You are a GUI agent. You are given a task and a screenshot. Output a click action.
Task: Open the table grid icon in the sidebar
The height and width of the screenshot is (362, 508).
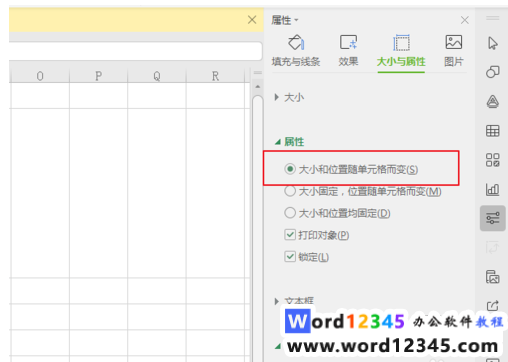pos(493,131)
